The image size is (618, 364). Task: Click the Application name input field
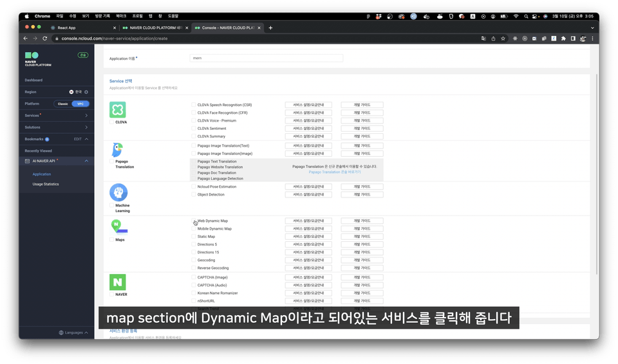tap(266, 58)
